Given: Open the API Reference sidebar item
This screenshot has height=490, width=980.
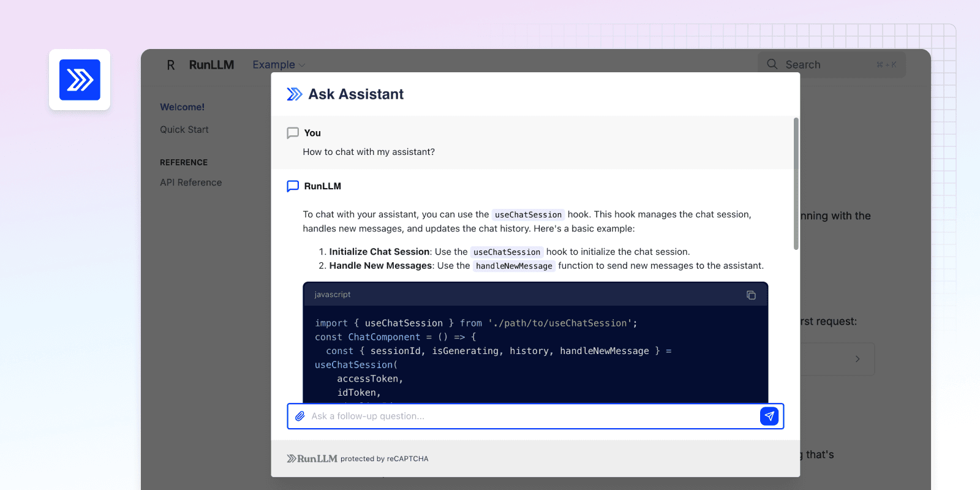Looking at the screenshot, I should click(x=191, y=183).
